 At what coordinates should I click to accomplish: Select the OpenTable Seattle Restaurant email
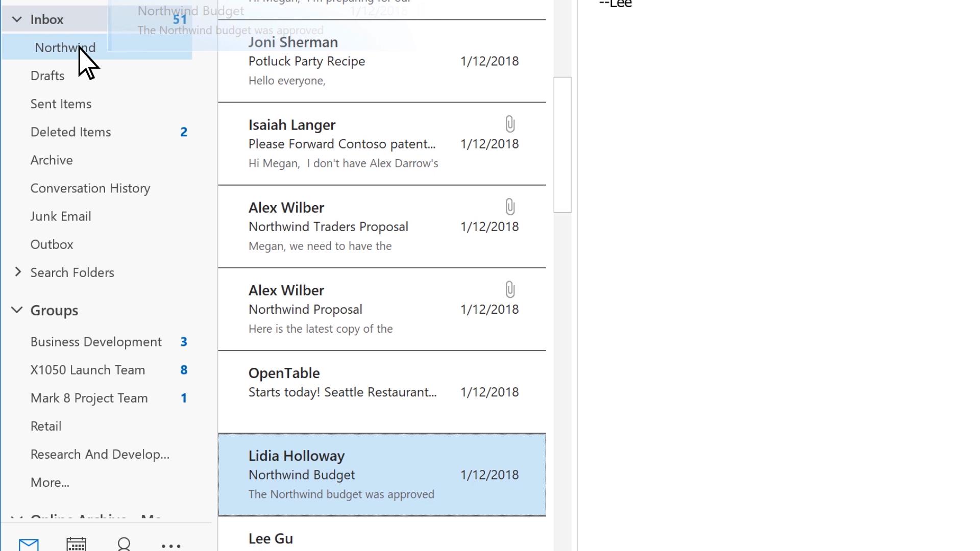point(382,392)
